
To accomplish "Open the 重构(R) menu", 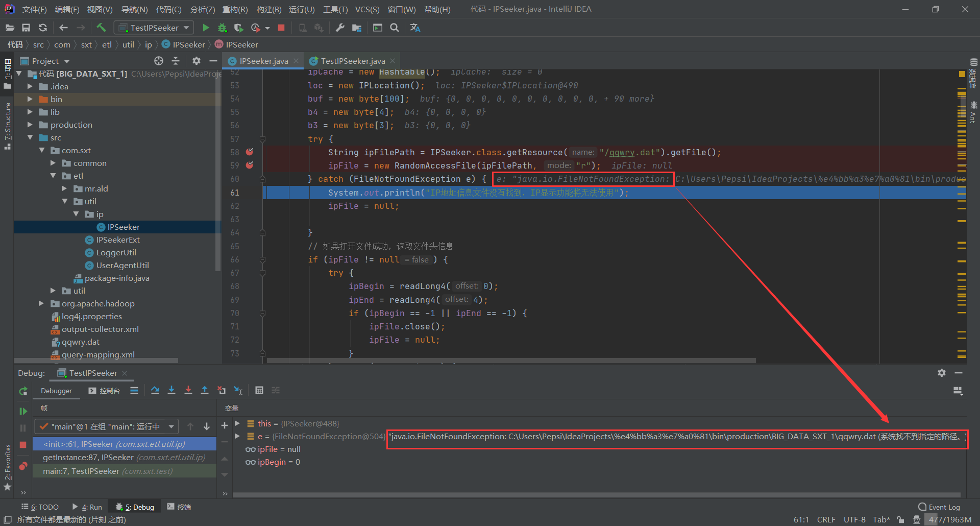I will coord(235,9).
